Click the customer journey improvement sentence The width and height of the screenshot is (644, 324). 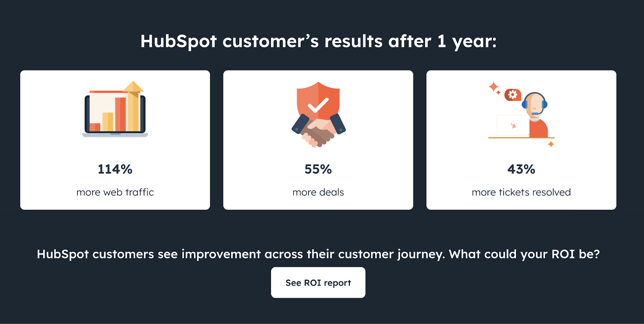[318, 254]
